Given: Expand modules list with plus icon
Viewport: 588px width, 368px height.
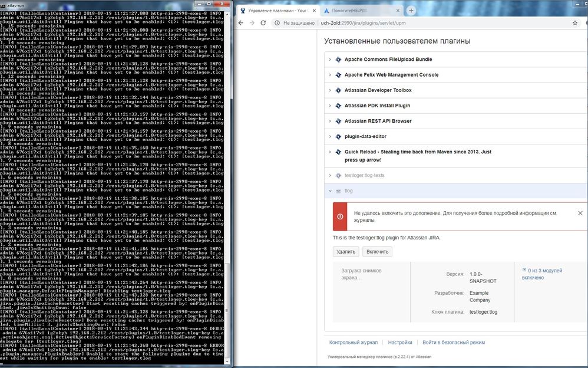Looking at the screenshot, I should click(524, 270).
